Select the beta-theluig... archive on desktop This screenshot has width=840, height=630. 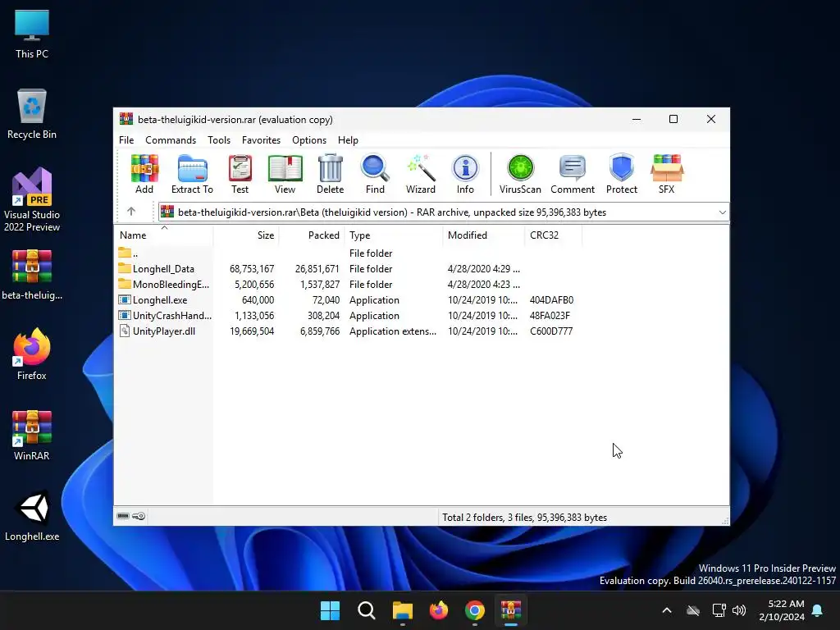[32, 275]
